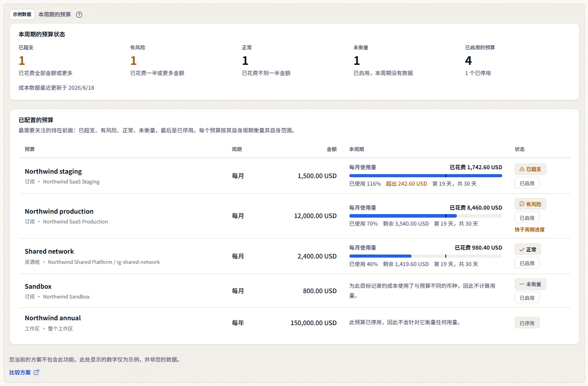Viewport: 588px width, 386px height.
Task: Click 已启用 button in Northwind staging row
Action: (x=527, y=183)
